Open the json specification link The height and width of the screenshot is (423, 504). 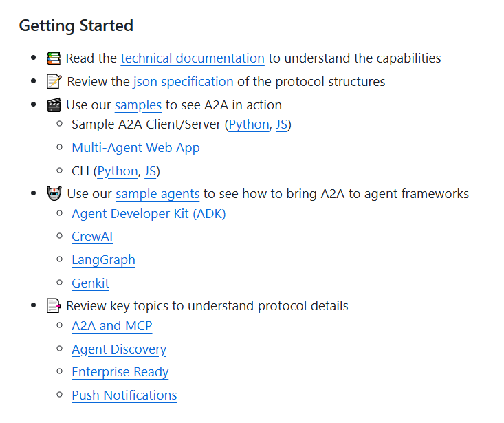[x=184, y=82]
